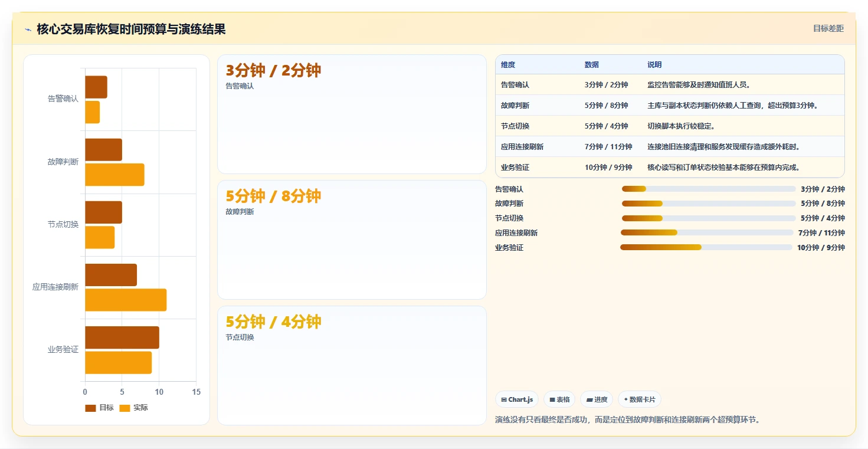Click the 告警确认 actual (orange) bar in chart
The image size is (868, 449).
click(x=93, y=112)
